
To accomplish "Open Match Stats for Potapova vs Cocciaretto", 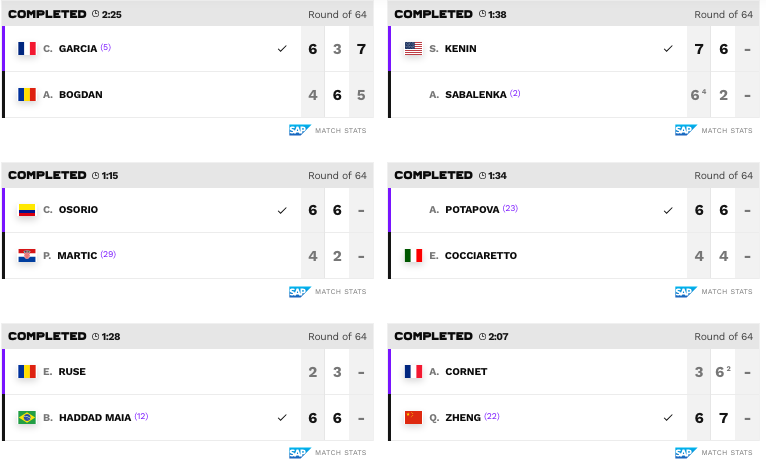I will 727,292.
